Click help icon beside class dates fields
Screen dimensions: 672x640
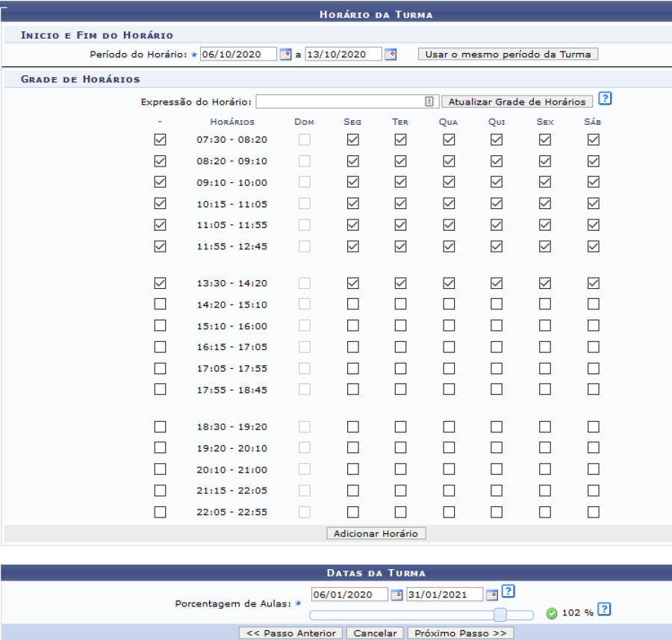pyautogui.click(x=508, y=592)
